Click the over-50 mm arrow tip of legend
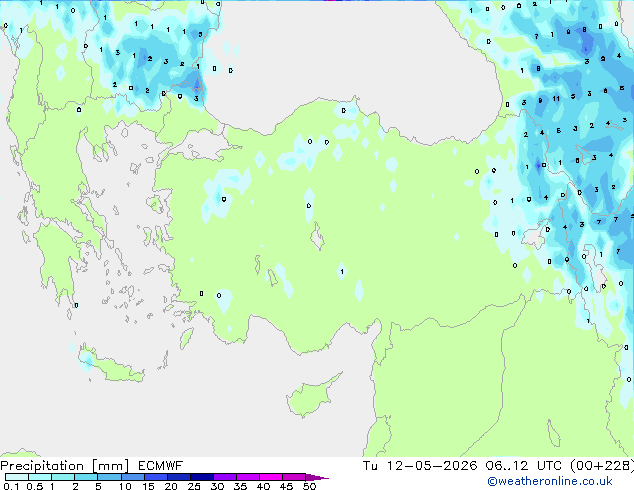The image size is (634, 490). (317, 477)
